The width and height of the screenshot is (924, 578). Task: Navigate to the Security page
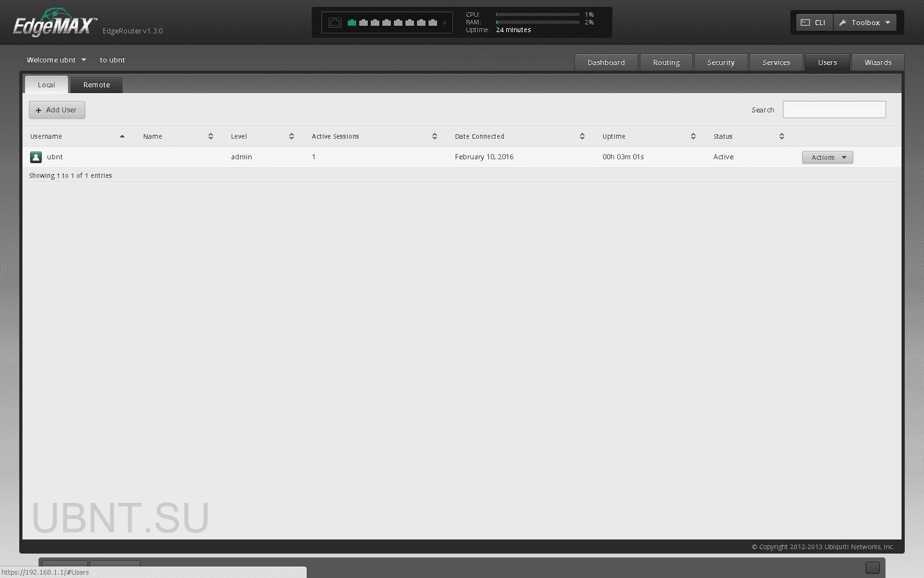721,62
